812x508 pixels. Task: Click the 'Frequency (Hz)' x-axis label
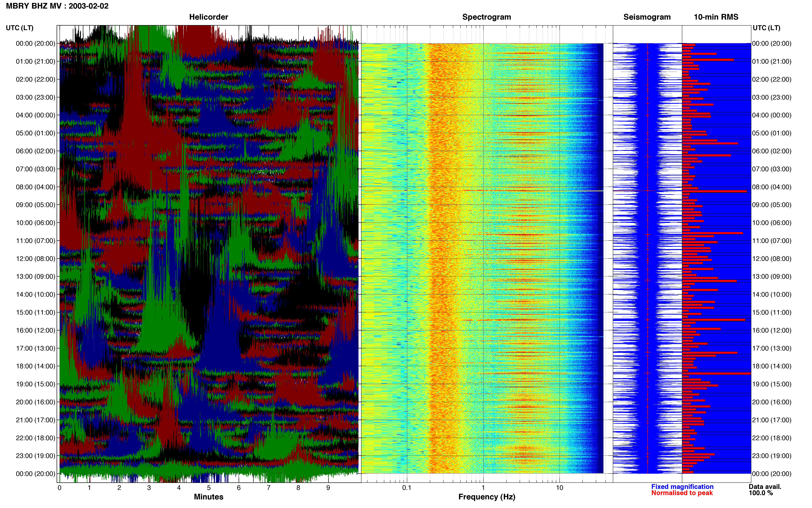point(487,497)
